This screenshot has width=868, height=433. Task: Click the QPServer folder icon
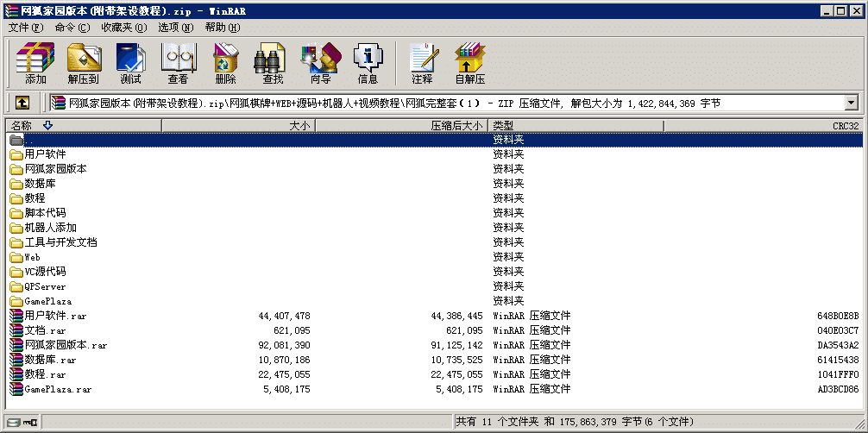(16, 286)
